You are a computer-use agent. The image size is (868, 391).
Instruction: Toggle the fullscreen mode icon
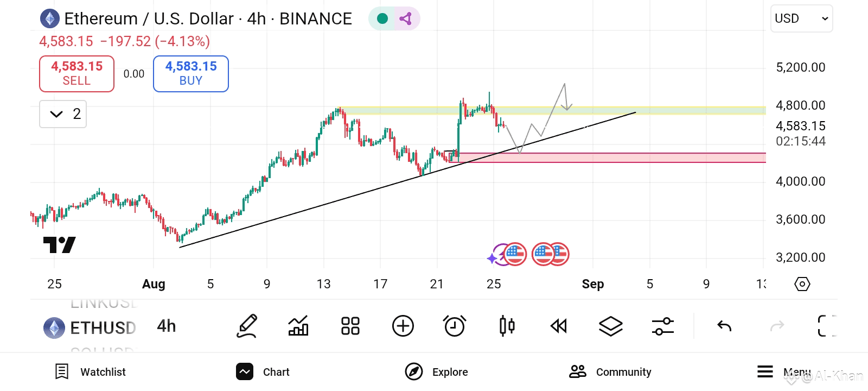[826, 326]
